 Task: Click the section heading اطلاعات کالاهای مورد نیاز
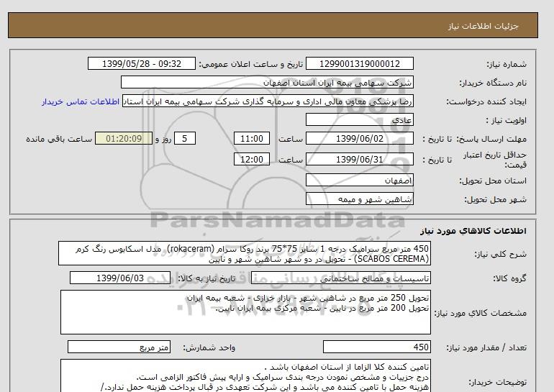click(x=473, y=231)
